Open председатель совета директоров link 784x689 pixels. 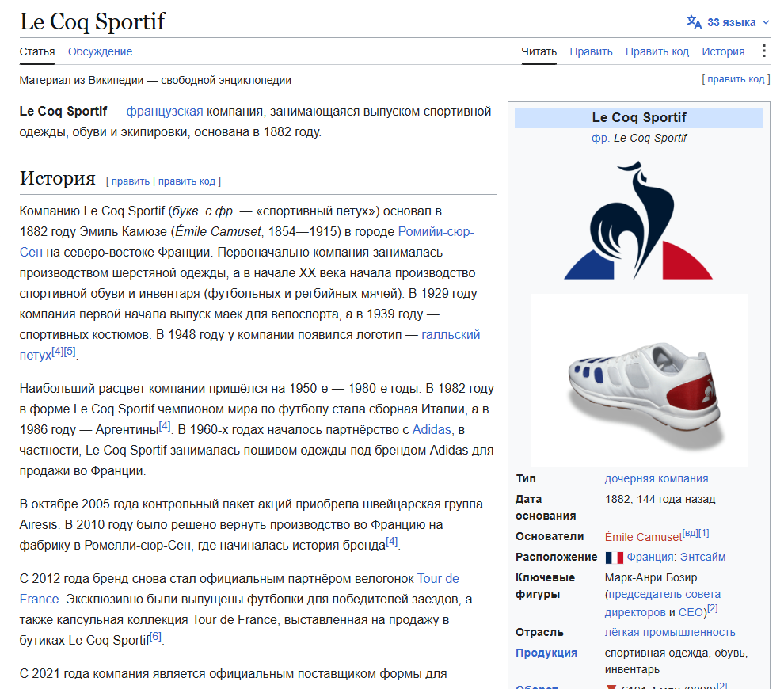(663, 603)
